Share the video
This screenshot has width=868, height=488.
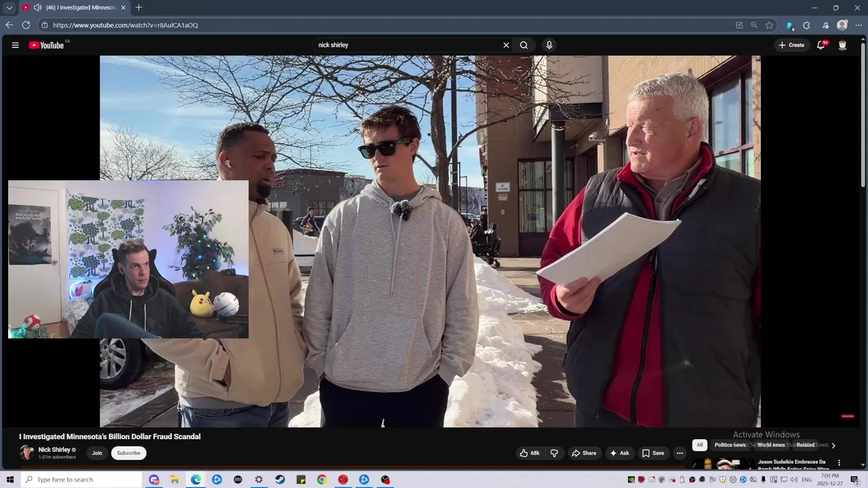point(583,453)
